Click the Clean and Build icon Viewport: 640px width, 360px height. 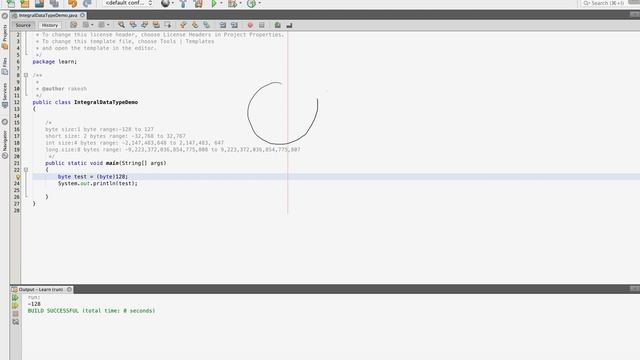point(198,3)
